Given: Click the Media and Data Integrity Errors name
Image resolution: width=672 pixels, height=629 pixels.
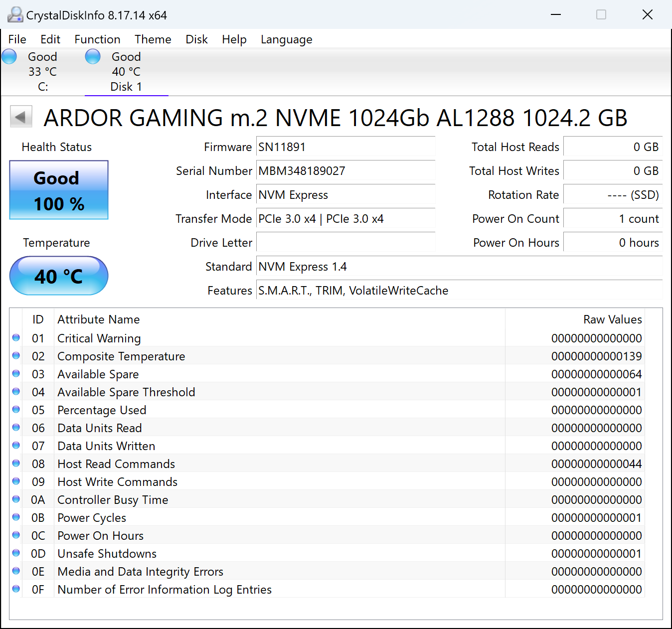Looking at the screenshot, I should pyautogui.click(x=141, y=572).
